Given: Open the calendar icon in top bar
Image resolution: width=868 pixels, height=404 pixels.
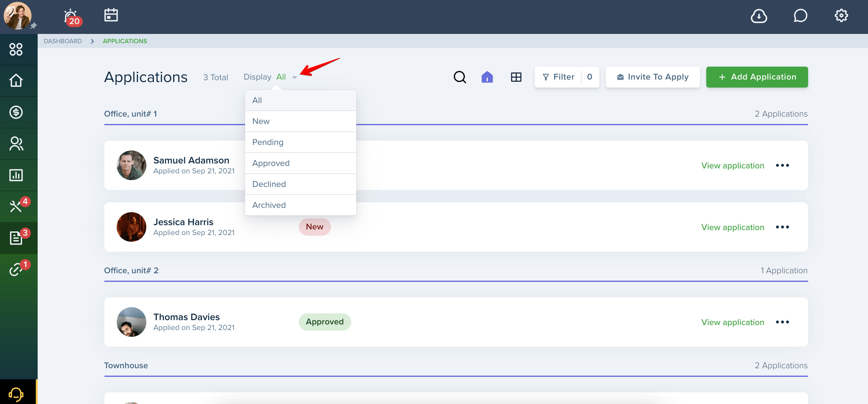Looking at the screenshot, I should pyautogui.click(x=111, y=15).
